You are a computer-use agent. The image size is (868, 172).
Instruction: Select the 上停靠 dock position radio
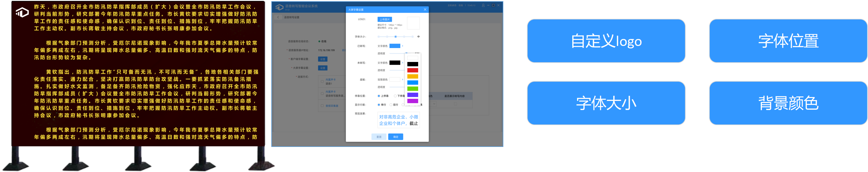coord(379,96)
